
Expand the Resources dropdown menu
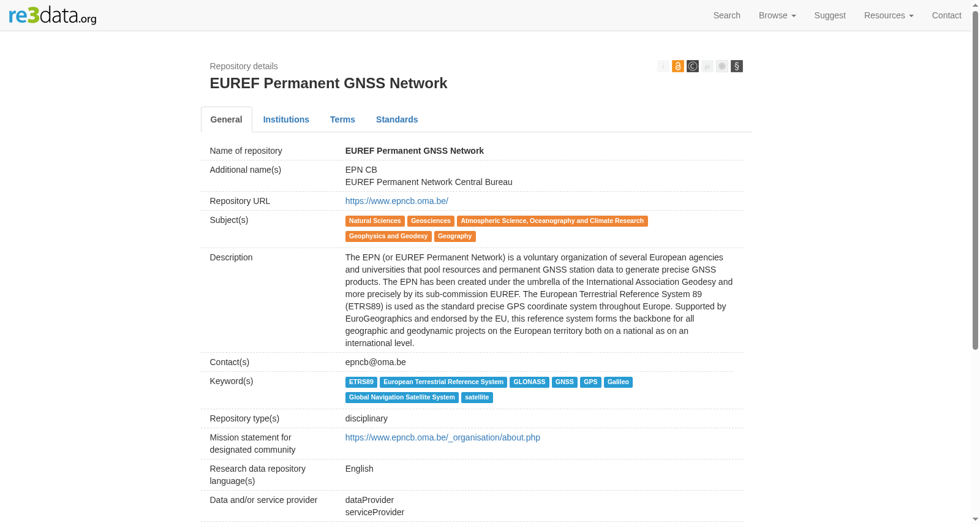click(x=889, y=15)
